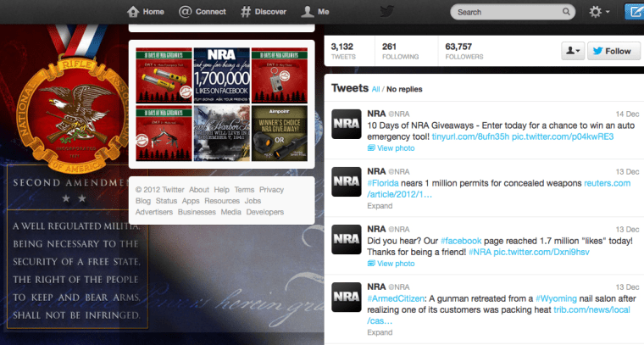Open the Apps footer link
Screen dimensions: 644x345
[191, 201]
